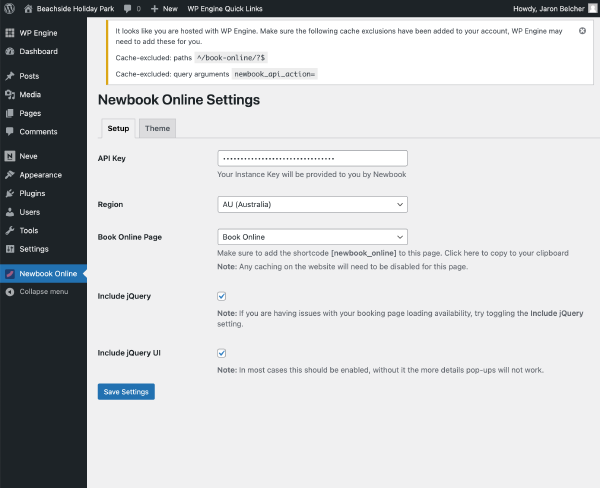
Task: Open the Tools menu label
Action: coord(29,230)
